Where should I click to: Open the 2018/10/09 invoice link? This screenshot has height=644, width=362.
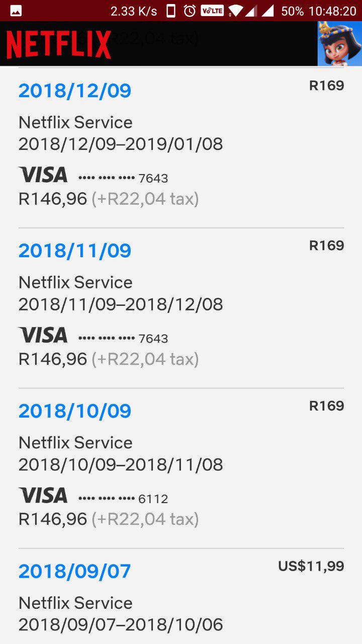click(75, 411)
